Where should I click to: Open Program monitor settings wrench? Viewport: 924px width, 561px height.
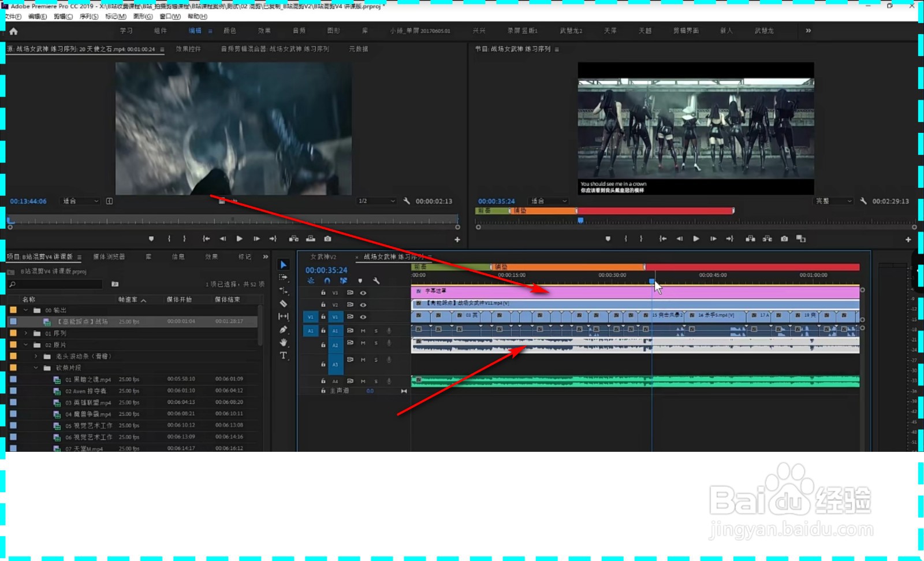pyautogui.click(x=863, y=201)
